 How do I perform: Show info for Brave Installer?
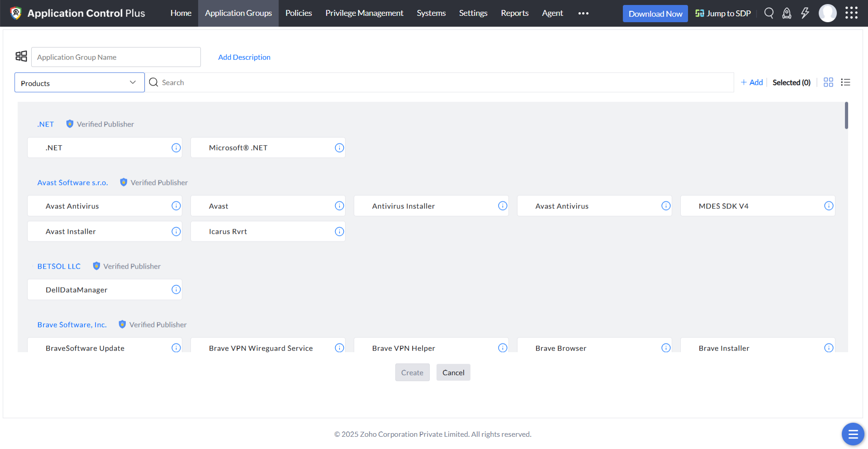coord(829,348)
